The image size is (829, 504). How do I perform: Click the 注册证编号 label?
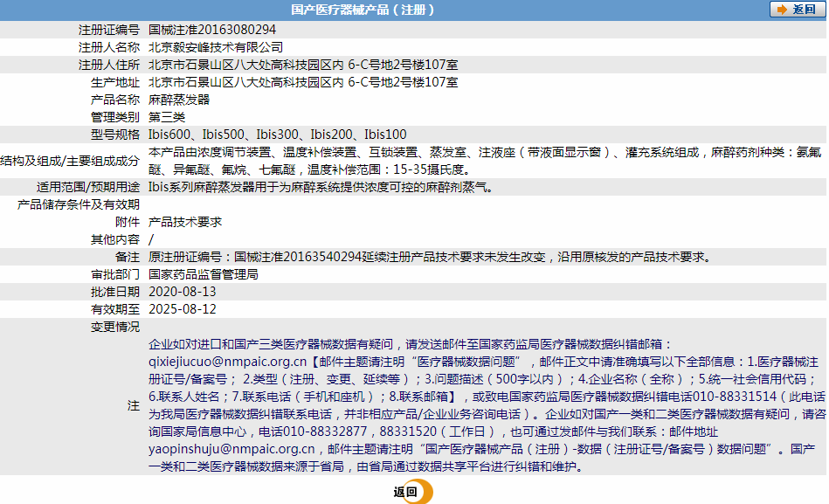point(109,30)
